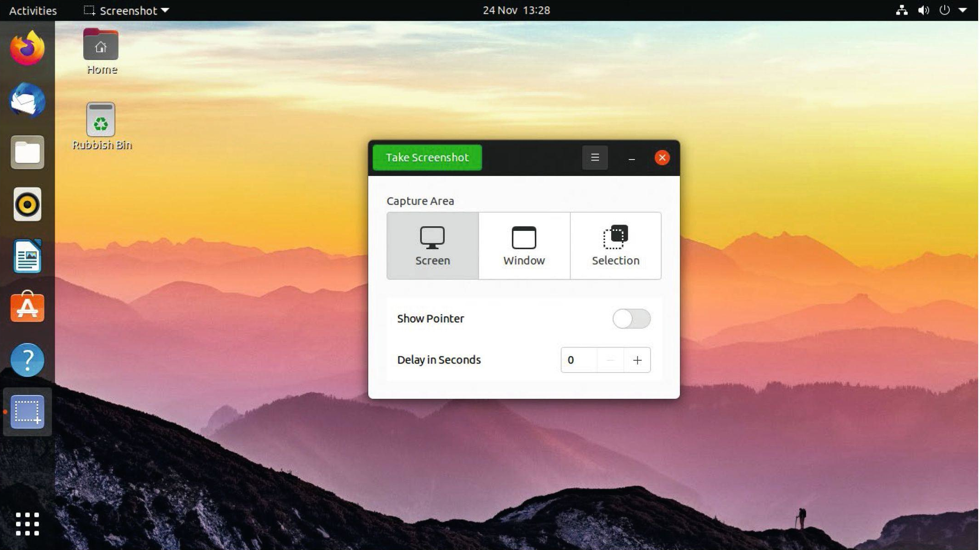Screen dimensions: 980x550
Task: Open Rhythmbox audio player icon
Action: (27, 204)
